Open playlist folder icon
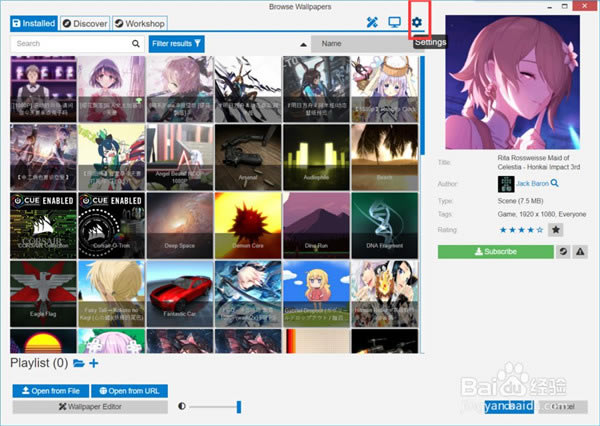Viewport: 600px width, 426px height. pos(78,363)
